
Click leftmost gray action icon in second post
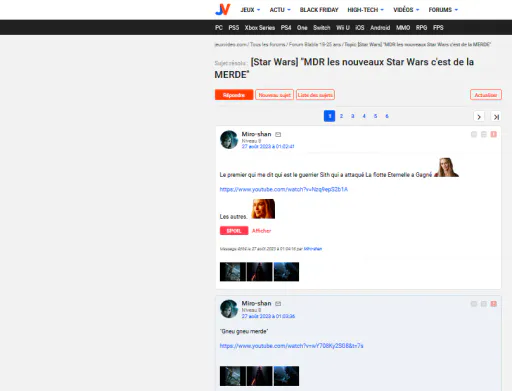pos(474,304)
